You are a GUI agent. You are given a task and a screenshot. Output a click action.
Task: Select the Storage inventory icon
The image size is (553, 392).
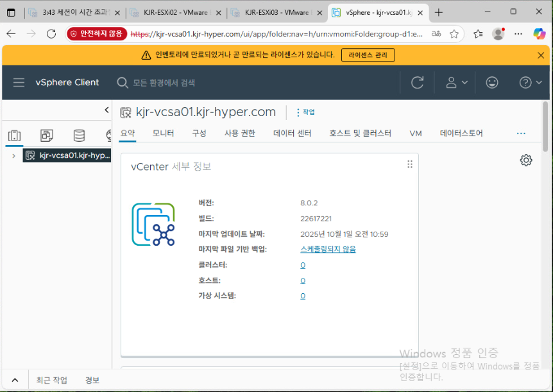tap(79, 135)
